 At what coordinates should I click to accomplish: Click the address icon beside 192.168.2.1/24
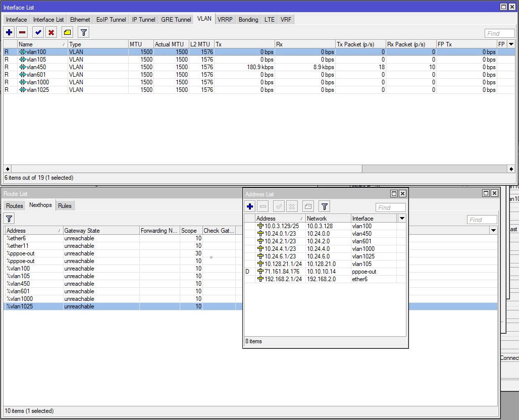(261, 279)
